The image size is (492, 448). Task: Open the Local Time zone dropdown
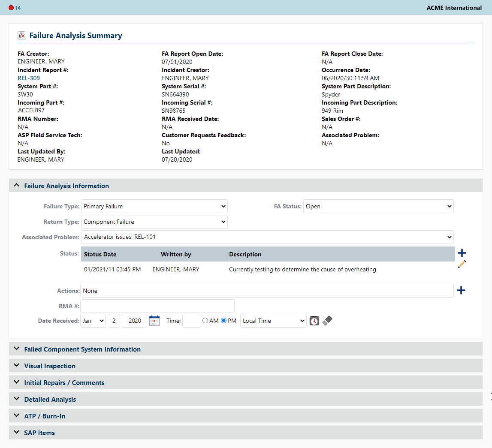click(273, 321)
